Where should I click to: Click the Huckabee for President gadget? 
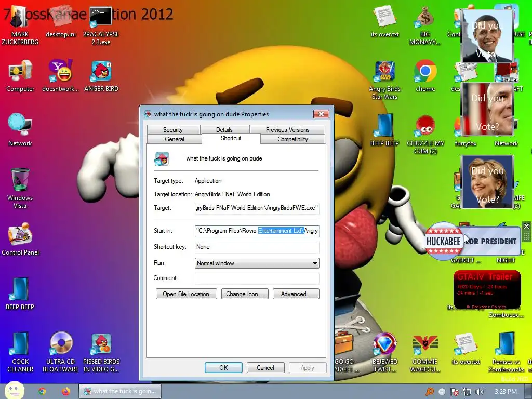[x=472, y=241]
